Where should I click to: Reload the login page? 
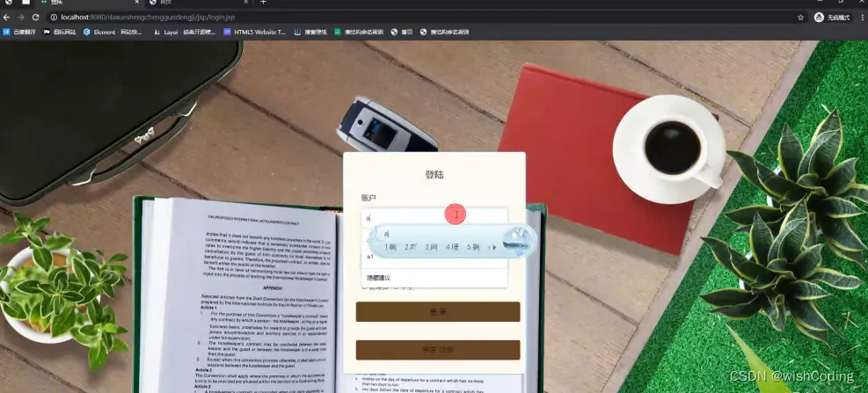coord(35,18)
